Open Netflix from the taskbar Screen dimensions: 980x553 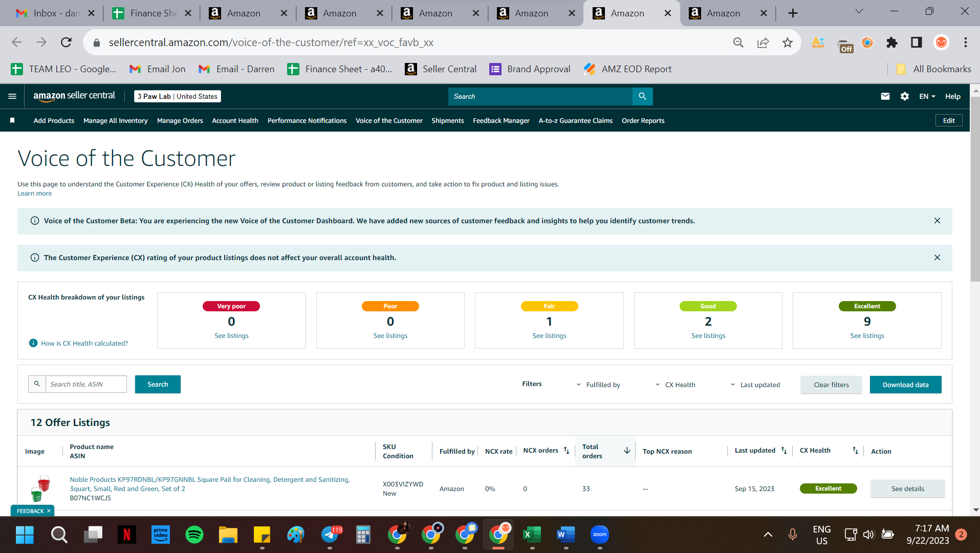click(x=127, y=535)
